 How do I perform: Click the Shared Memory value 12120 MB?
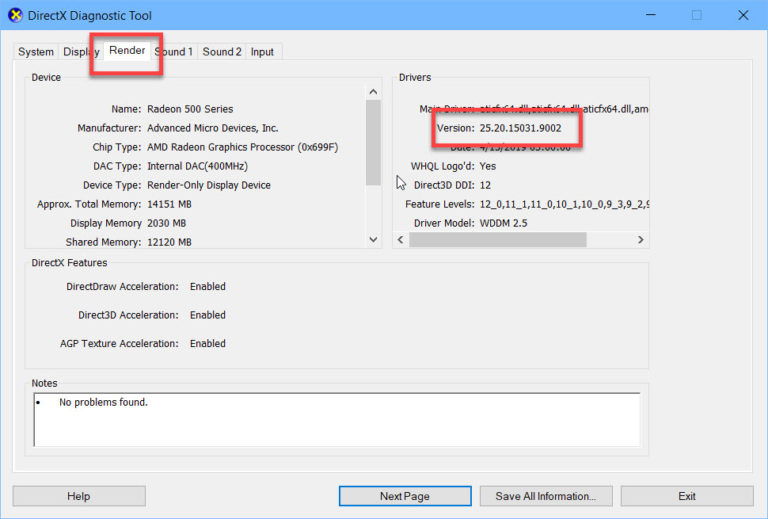coord(169,242)
